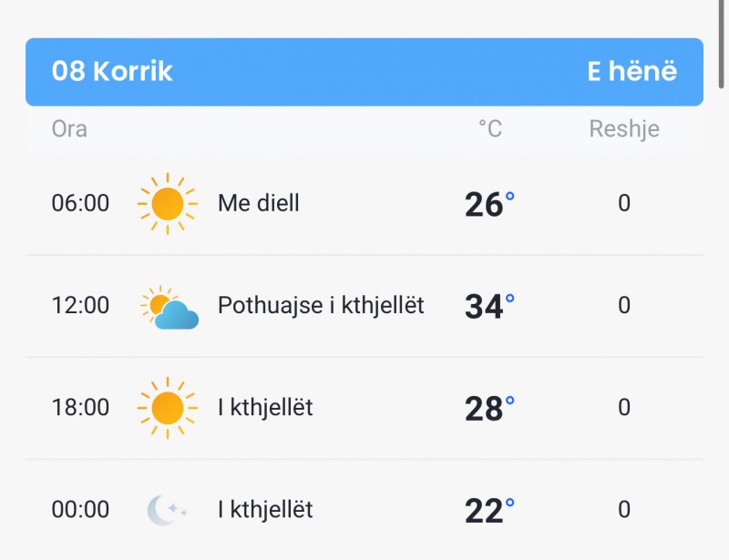Click the partly cloudy icon at 12:00
This screenshot has width=729, height=560.
coord(169,307)
